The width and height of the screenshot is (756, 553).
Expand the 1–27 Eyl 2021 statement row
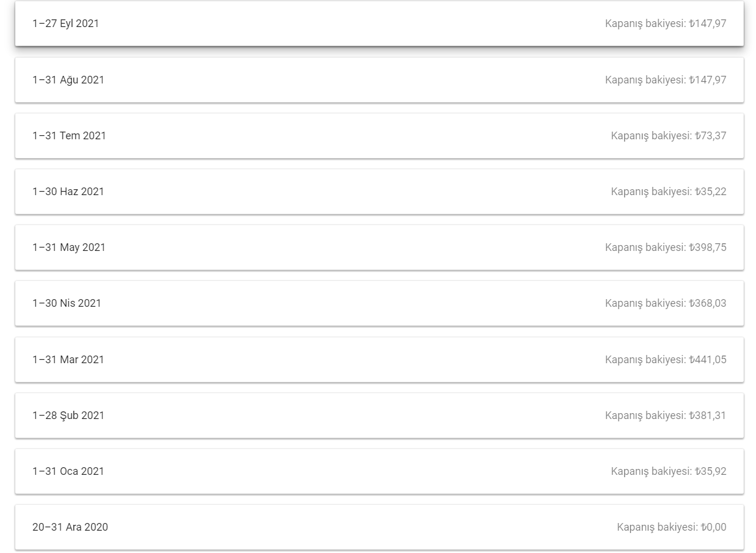379,24
